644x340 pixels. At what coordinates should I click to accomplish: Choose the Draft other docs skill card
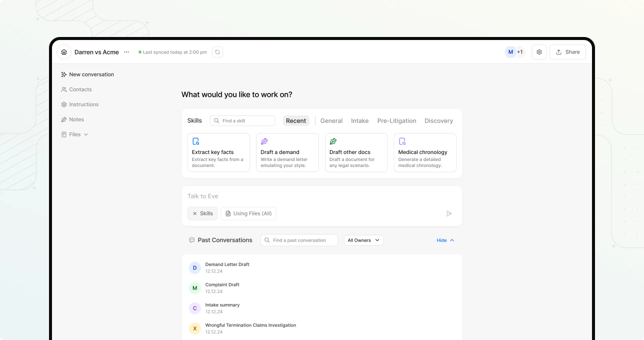[x=356, y=152]
